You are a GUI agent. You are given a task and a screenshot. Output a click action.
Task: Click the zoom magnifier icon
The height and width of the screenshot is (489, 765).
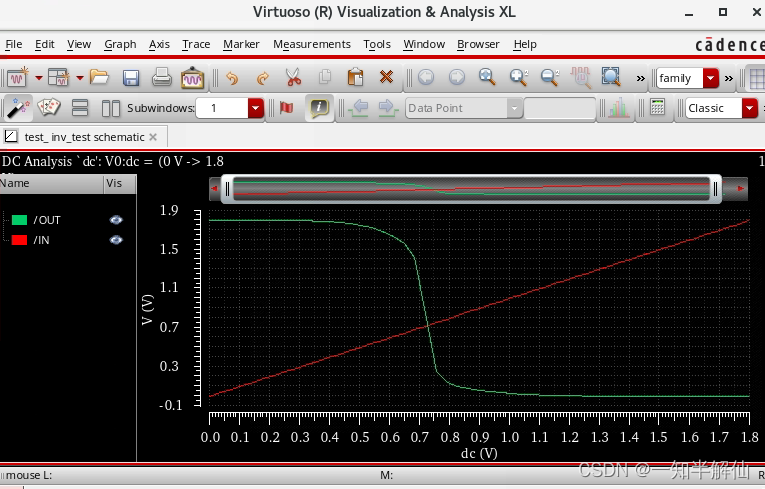487,77
